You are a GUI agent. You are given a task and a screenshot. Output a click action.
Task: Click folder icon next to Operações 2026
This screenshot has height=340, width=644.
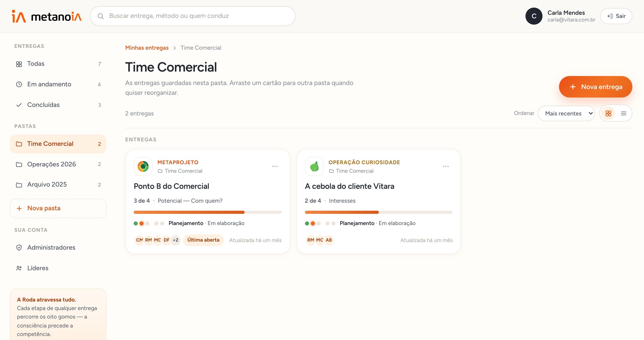(x=19, y=164)
